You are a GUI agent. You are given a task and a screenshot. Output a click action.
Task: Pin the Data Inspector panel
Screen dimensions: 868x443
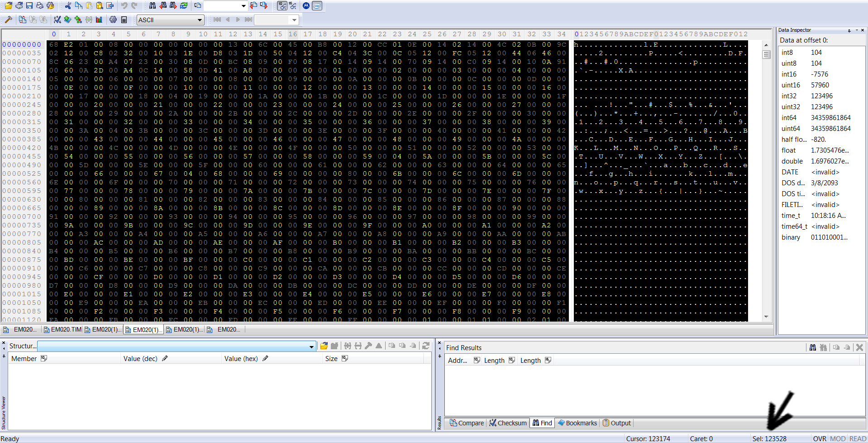tap(849, 30)
